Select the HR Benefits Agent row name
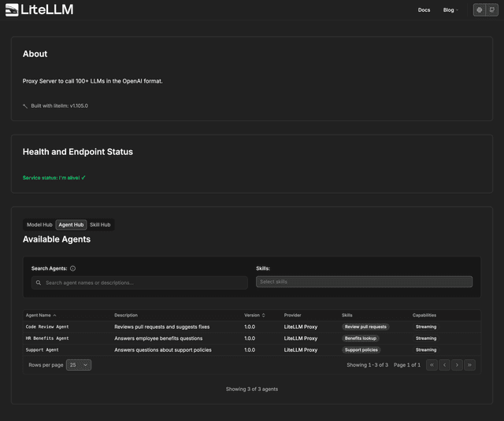Viewport: 504px width, 421px height. (47, 338)
